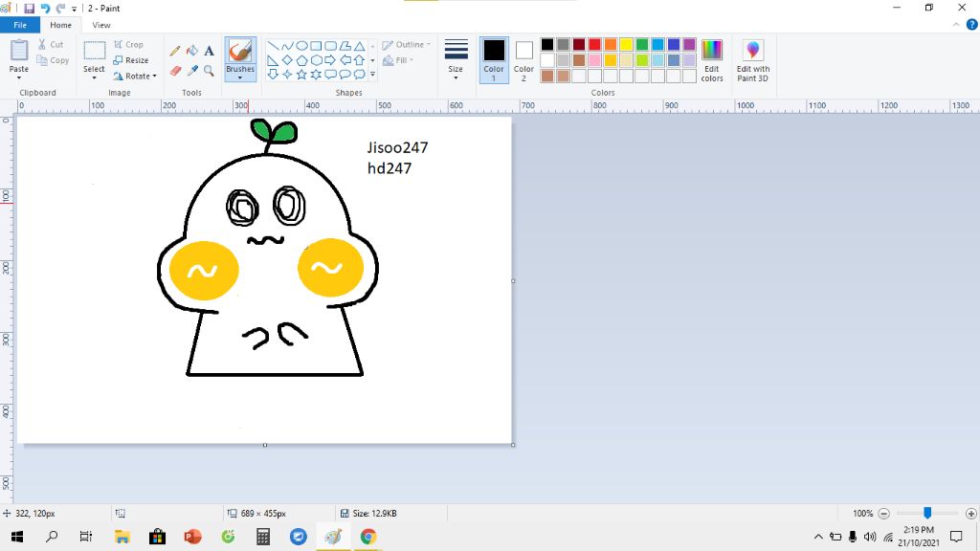Pick the red color swatch

click(594, 44)
